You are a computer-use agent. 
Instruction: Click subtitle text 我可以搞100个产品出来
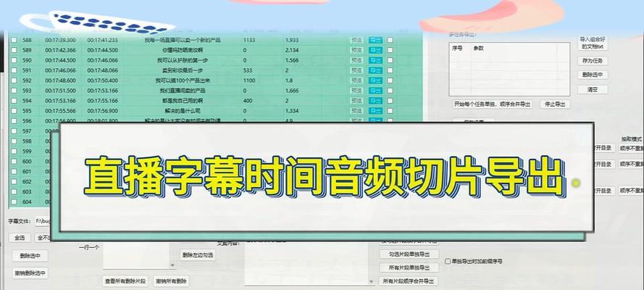(x=183, y=80)
